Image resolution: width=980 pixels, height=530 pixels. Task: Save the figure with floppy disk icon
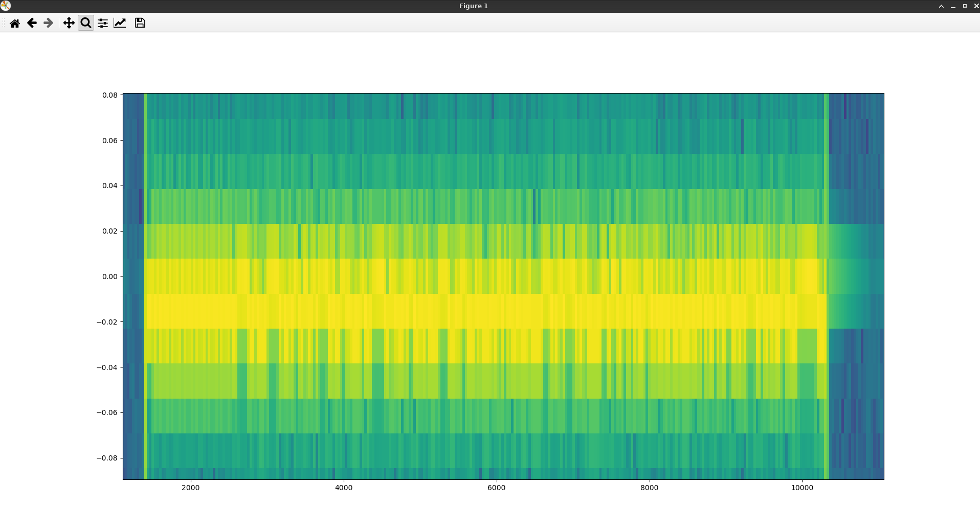pos(140,23)
